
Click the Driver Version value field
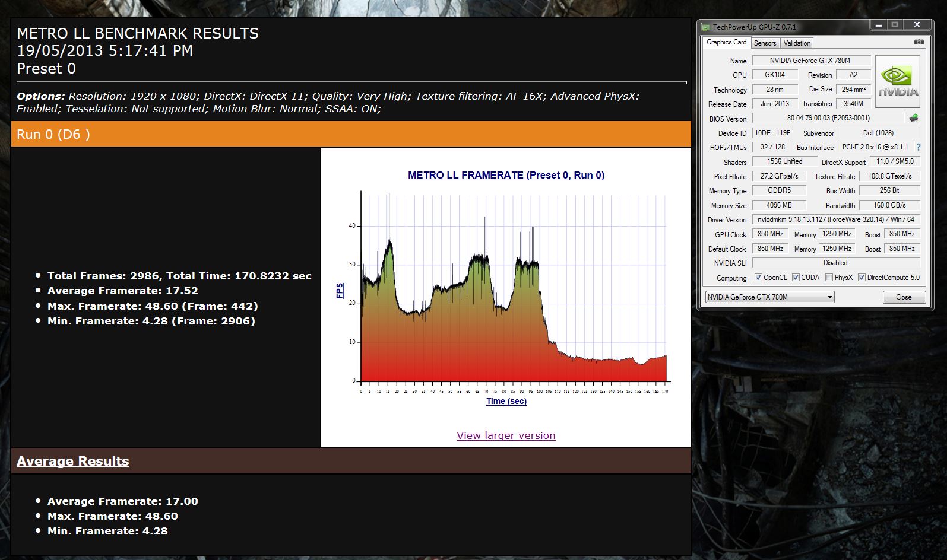836,219
